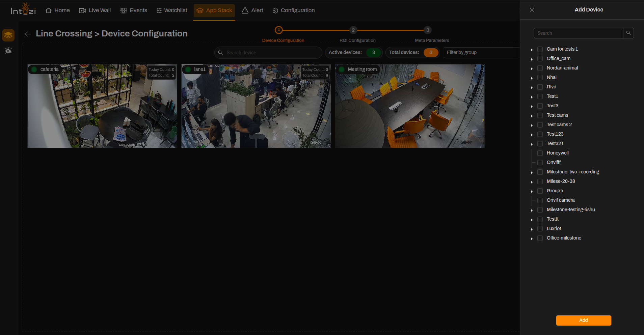Check the Rlvd checkbox

540,87
